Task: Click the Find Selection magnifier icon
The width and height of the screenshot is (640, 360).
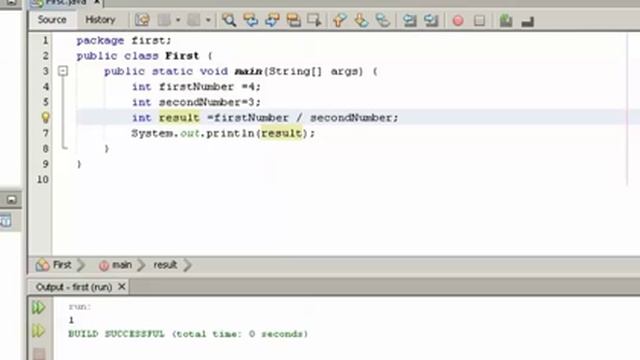Action: tap(229, 20)
